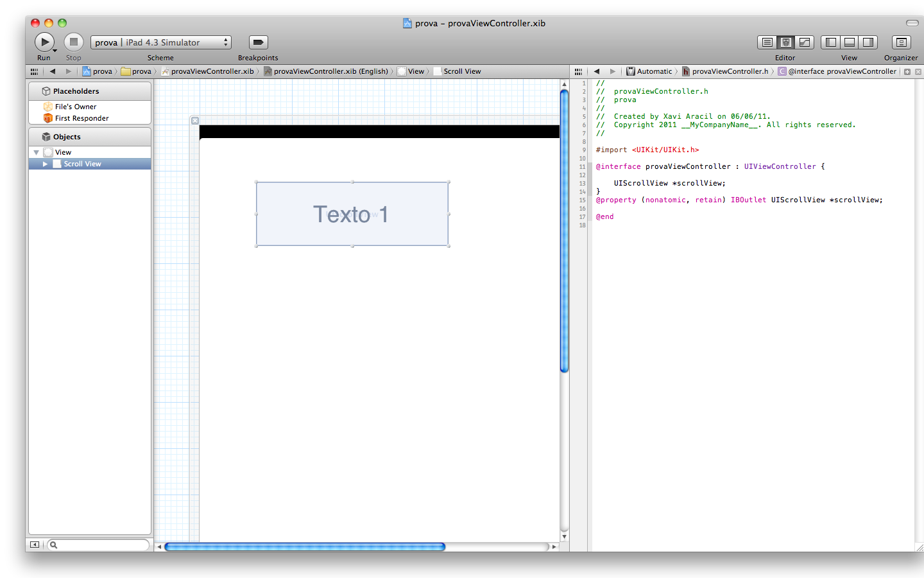Click Scroll View segment in jump bar

point(457,71)
